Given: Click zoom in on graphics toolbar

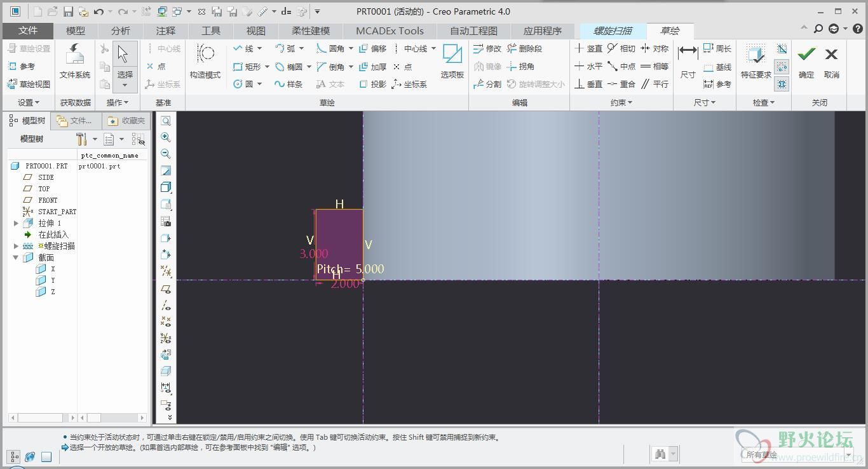Looking at the screenshot, I should pyautogui.click(x=166, y=137).
